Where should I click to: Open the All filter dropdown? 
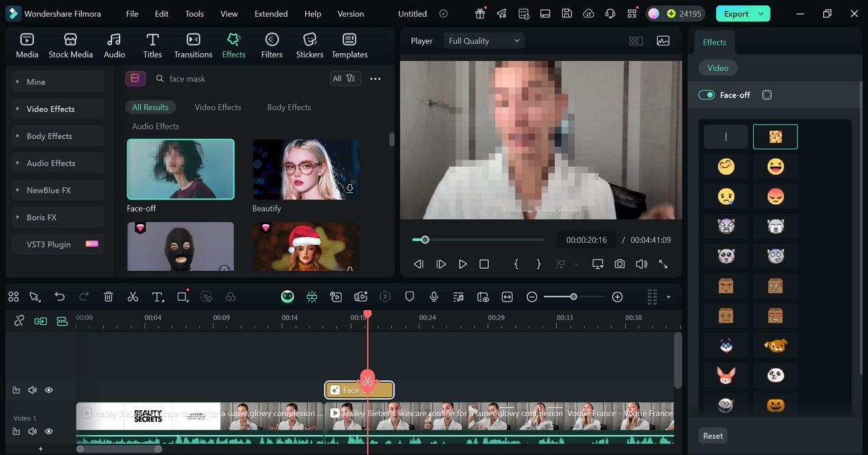pyautogui.click(x=346, y=79)
